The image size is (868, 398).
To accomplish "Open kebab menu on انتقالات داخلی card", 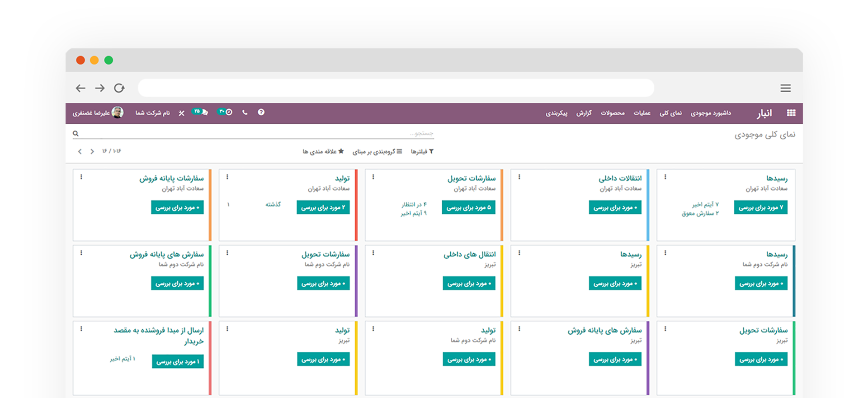I will click(519, 177).
